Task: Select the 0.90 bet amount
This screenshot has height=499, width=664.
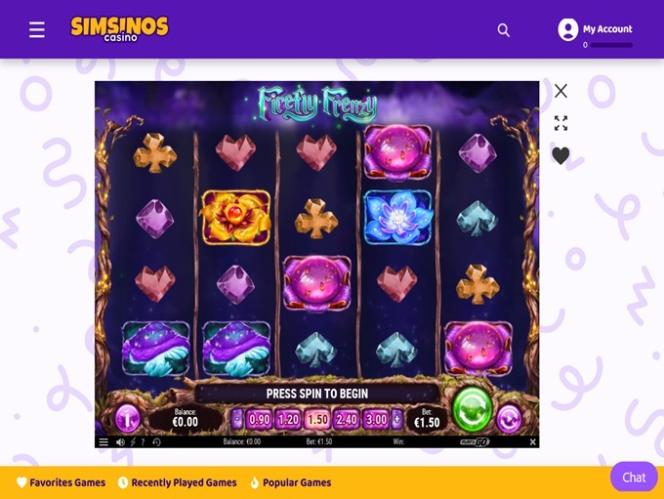Action: [259, 419]
